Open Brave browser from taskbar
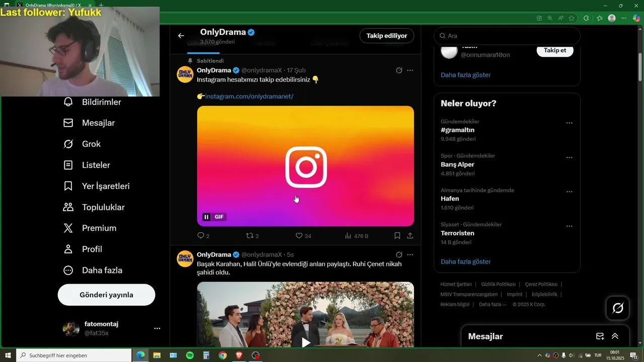This screenshot has width=644, height=362. pos(239,355)
